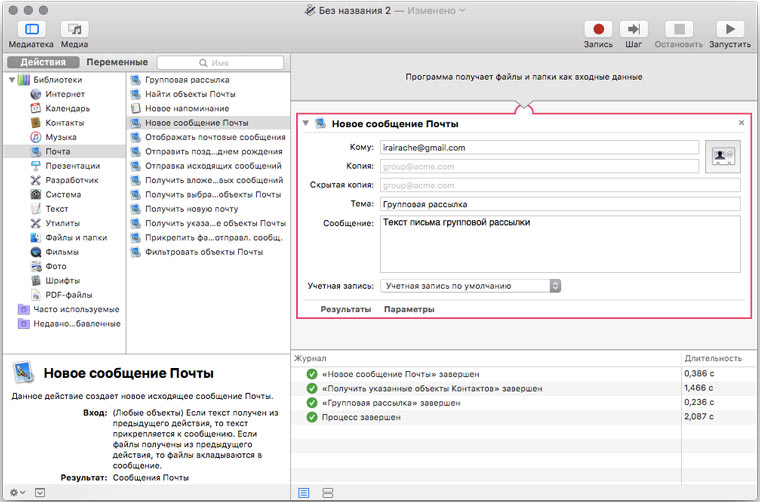Switch to the Переменные tab
The image size is (760, 502).
click(x=117, y=62)
